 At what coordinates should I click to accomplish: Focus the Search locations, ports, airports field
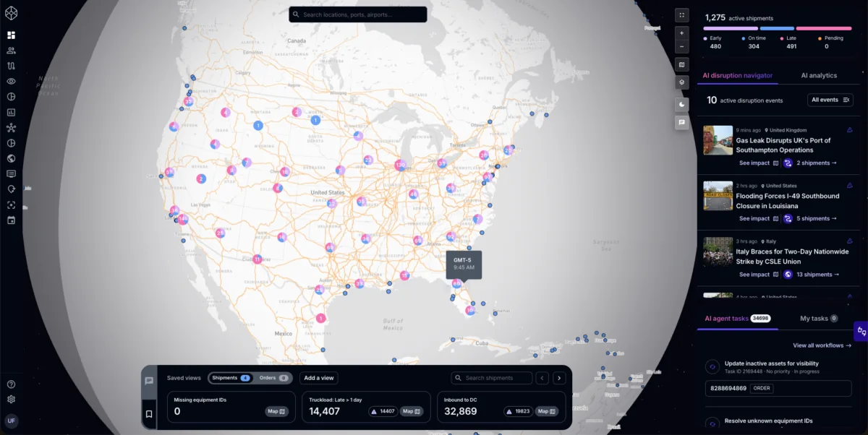[x=358, y=14]
